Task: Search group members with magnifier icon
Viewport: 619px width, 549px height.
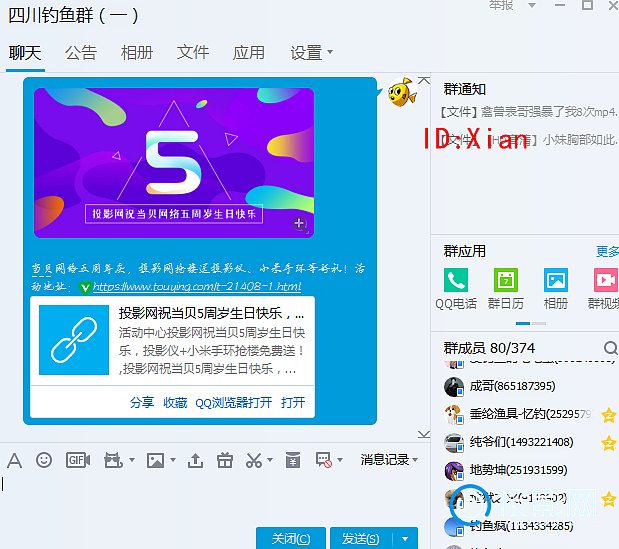Action: click(610, 348)
